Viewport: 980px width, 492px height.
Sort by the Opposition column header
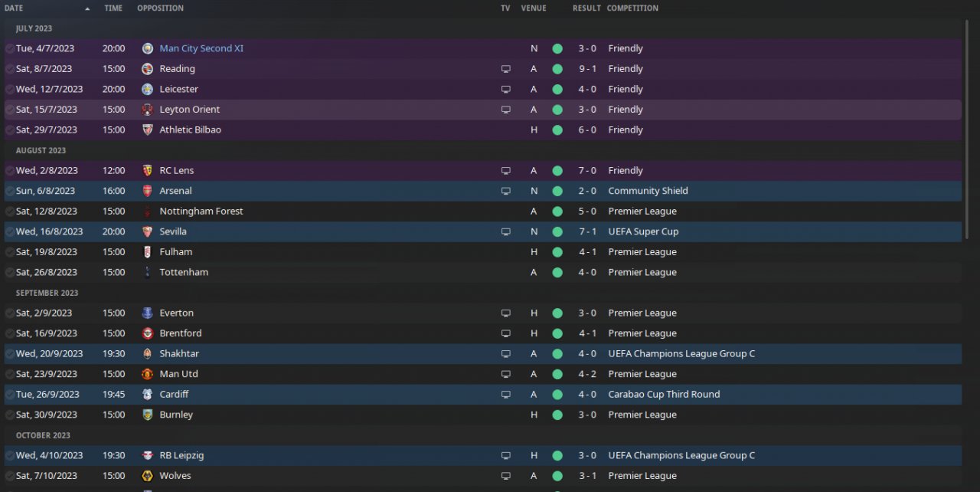point(160,8)
